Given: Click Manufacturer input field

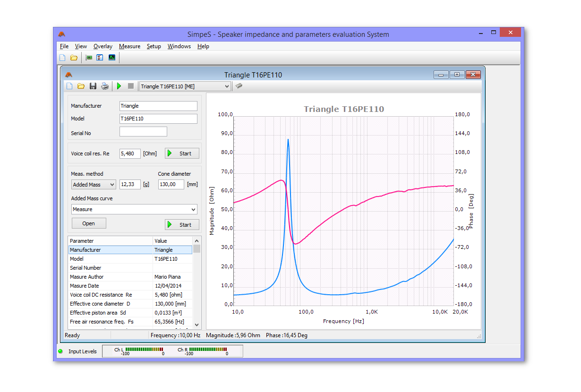Looking at the screenshot, I should [x=158, y=106].
